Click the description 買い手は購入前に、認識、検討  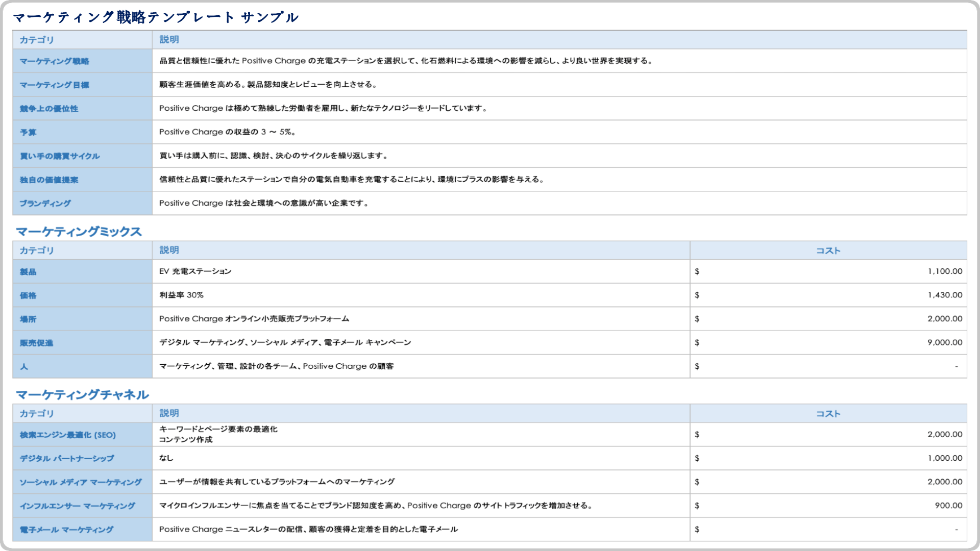274,156
